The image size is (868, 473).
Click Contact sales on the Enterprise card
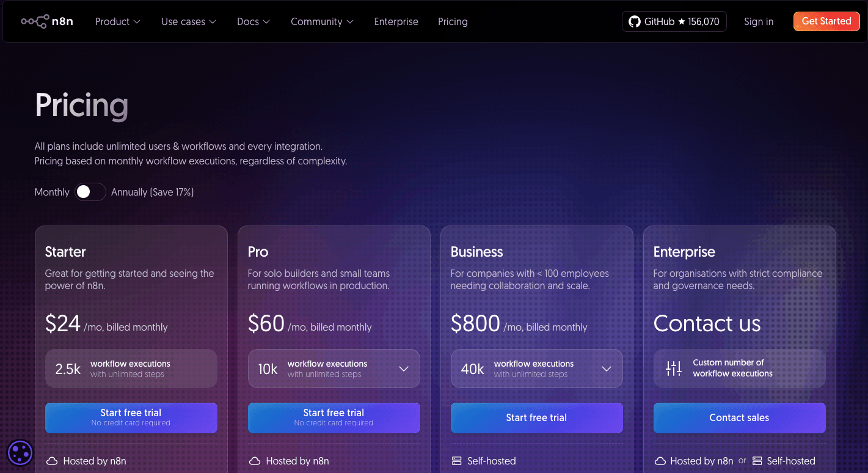[x=739, y=417]
